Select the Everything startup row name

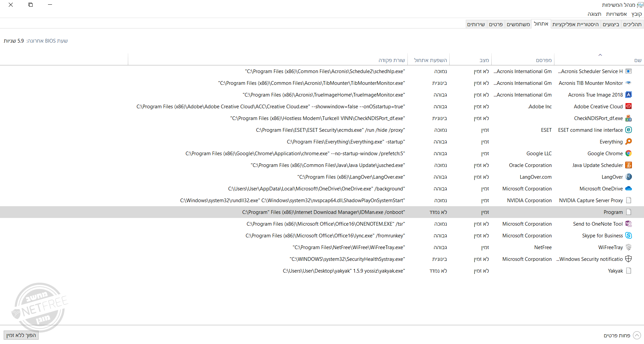[611, 142]
